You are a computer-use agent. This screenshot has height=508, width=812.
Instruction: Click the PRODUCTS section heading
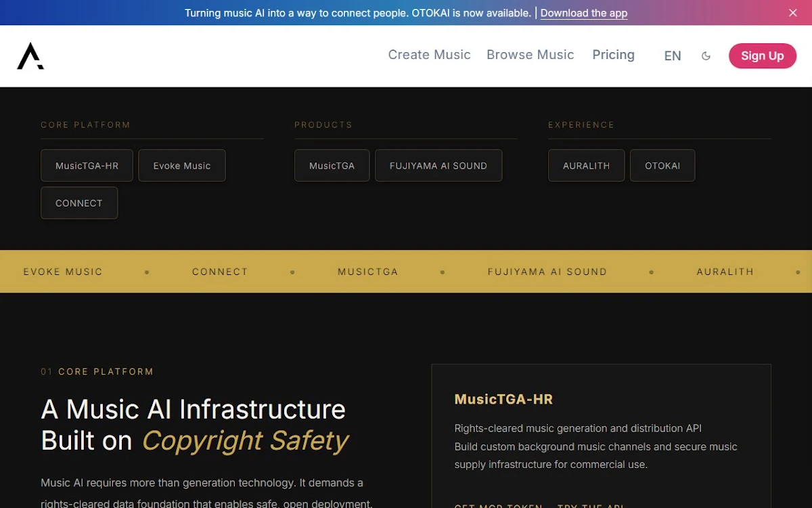323,125
